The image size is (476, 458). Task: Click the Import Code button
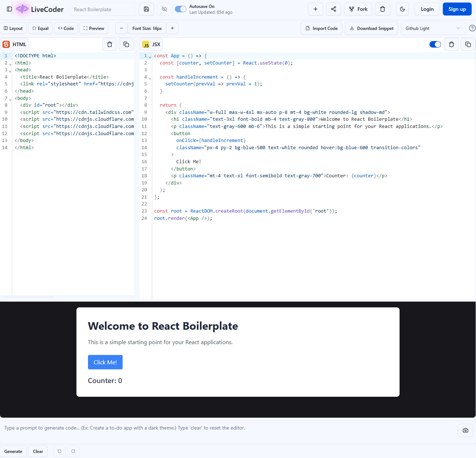[x=322, y=28]
